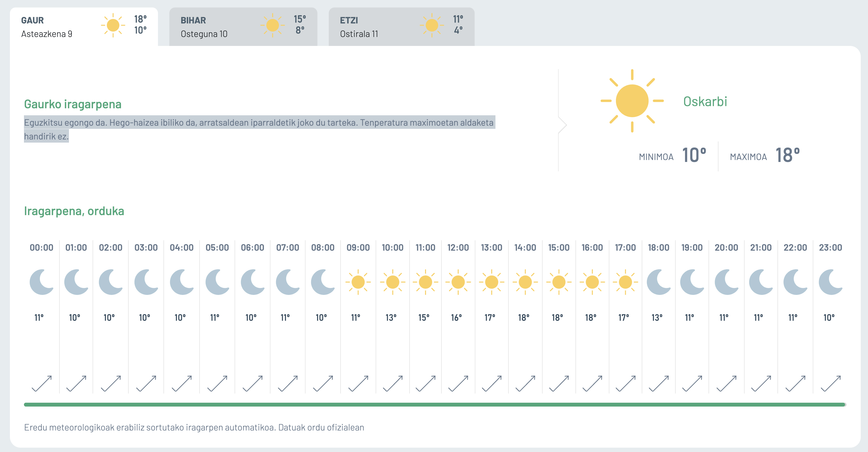
Task: Click the sun icon for 11:00
Action: [425, 282]
